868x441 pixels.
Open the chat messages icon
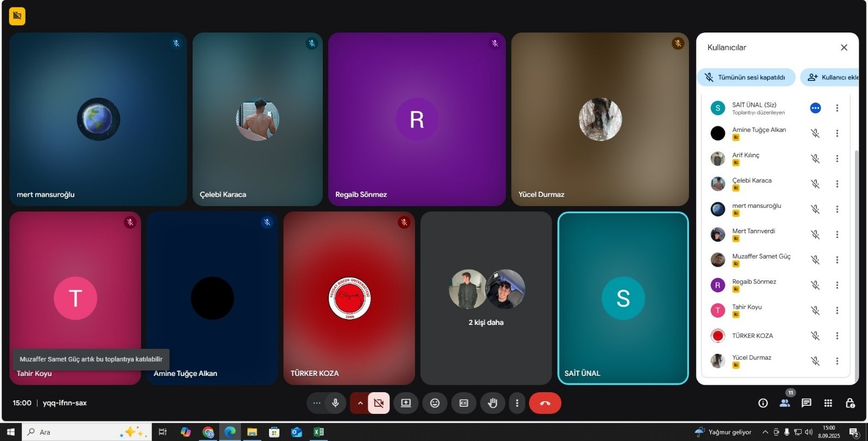click(x=806, y=403)
